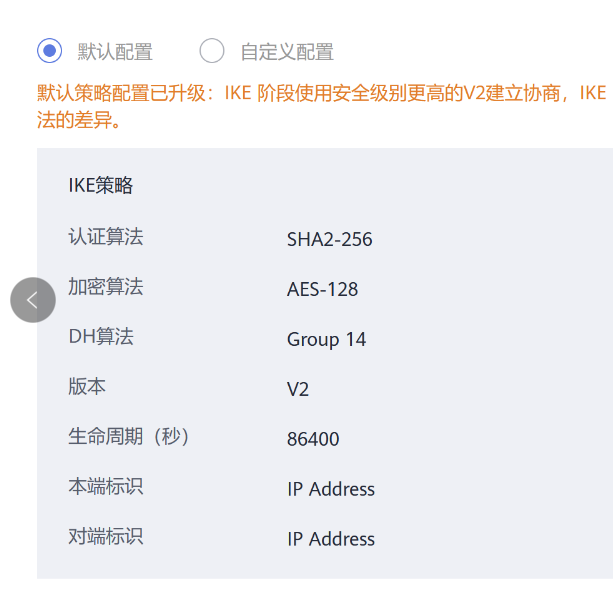Click the 本端标识 label
Image resolution: width=613 pixels, height=611 pixels.
(x=105, y=487)
